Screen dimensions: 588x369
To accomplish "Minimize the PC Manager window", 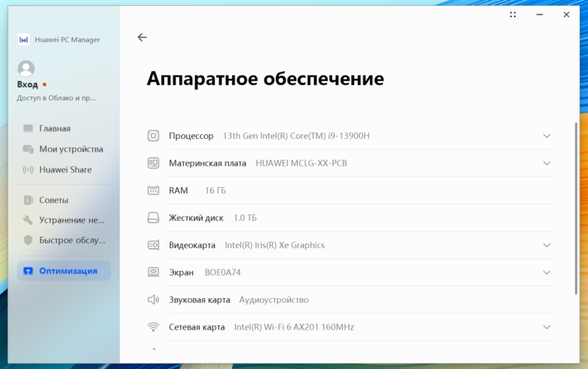I will click(540, 14).
